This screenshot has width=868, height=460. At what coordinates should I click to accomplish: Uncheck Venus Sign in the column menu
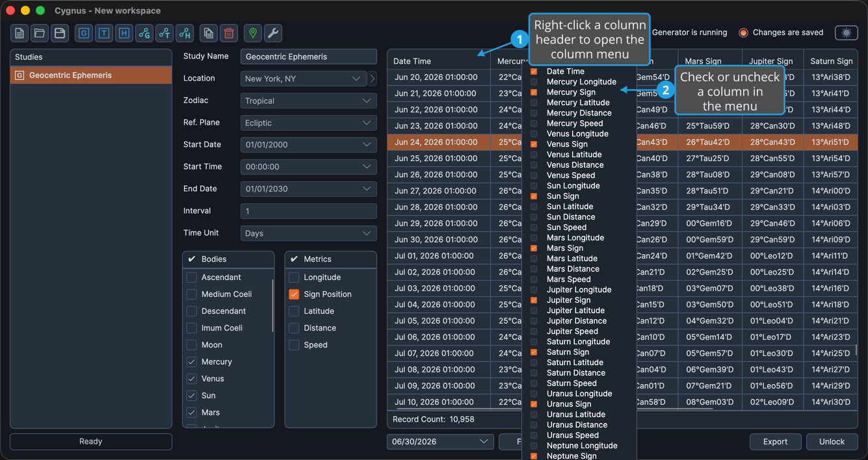(x=534, y=144)
